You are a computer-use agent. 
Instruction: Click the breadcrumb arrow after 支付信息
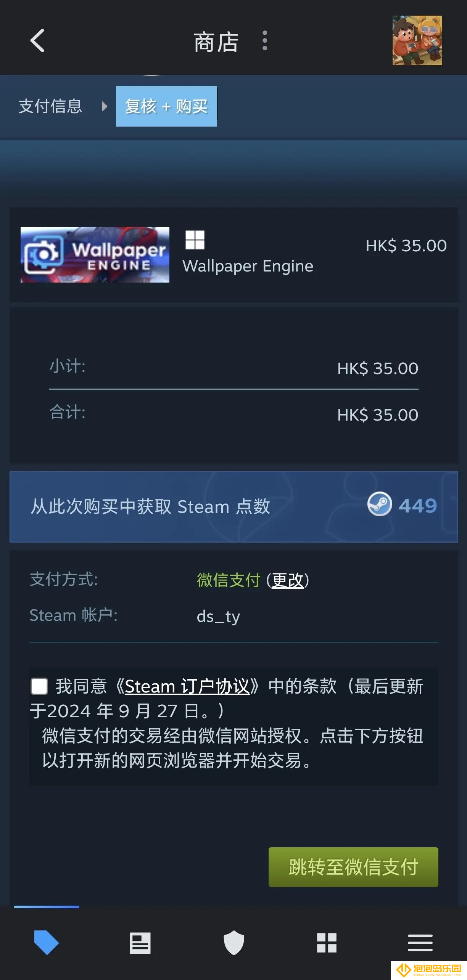tap(104, 106)
